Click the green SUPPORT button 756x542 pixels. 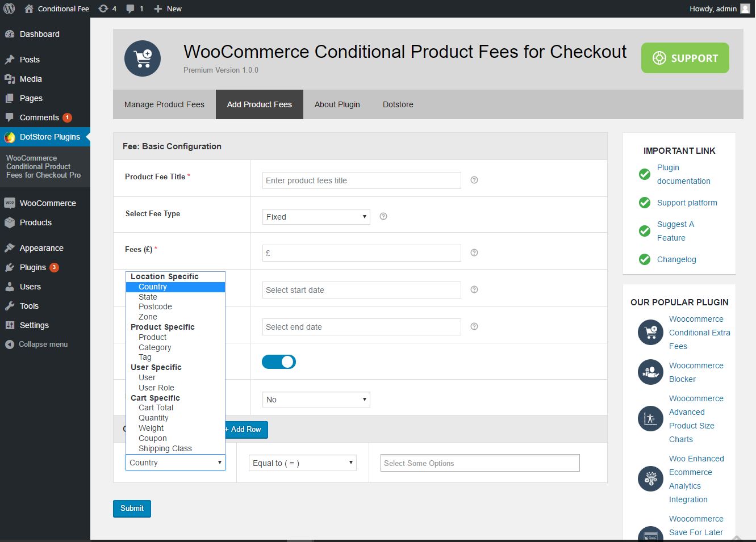click(x=685, y=58)
